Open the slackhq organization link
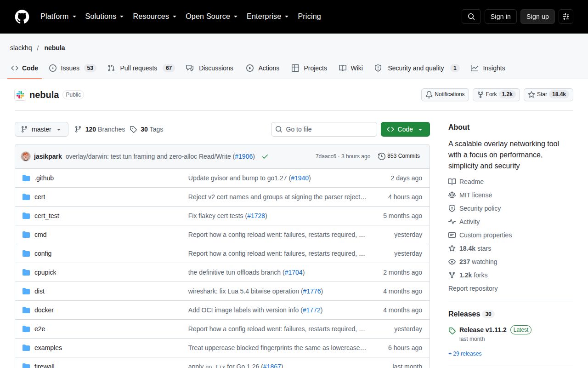 [21, 48]
